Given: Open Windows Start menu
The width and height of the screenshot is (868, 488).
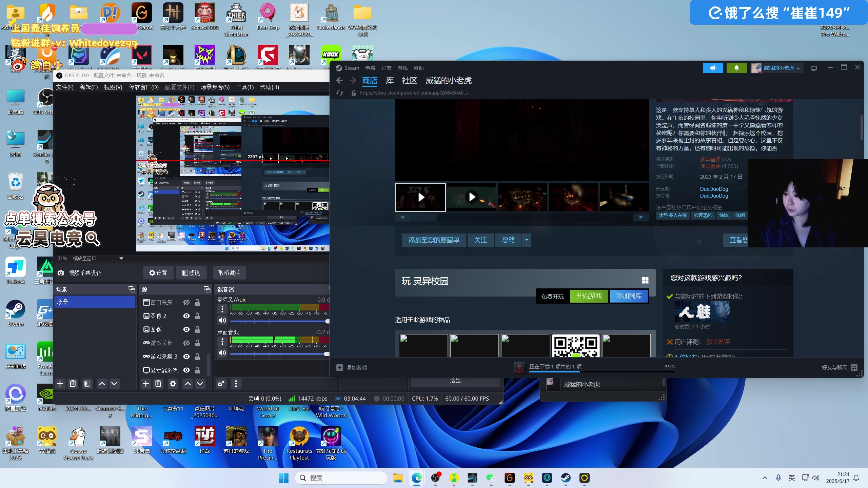Looking at the screenshot, I should (x=283, y=478).
